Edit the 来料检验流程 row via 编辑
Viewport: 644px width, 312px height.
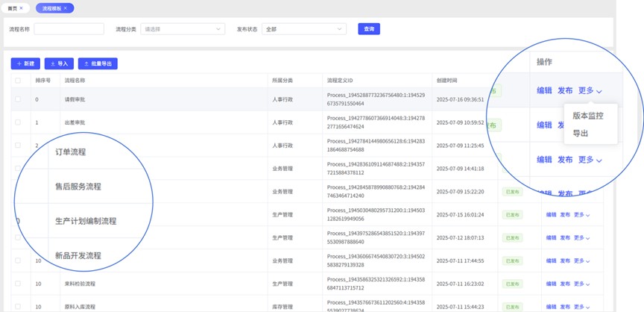click(x=551, y=284)
